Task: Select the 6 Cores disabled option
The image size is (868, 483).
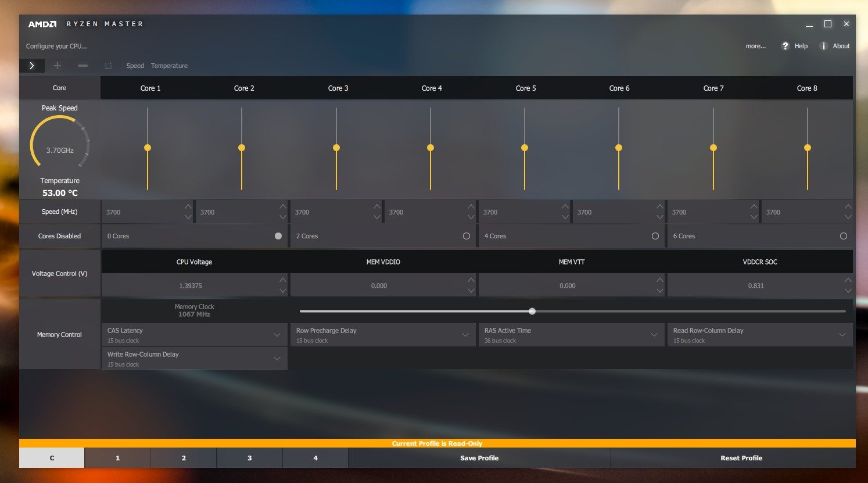Action: tap(844, 236)
